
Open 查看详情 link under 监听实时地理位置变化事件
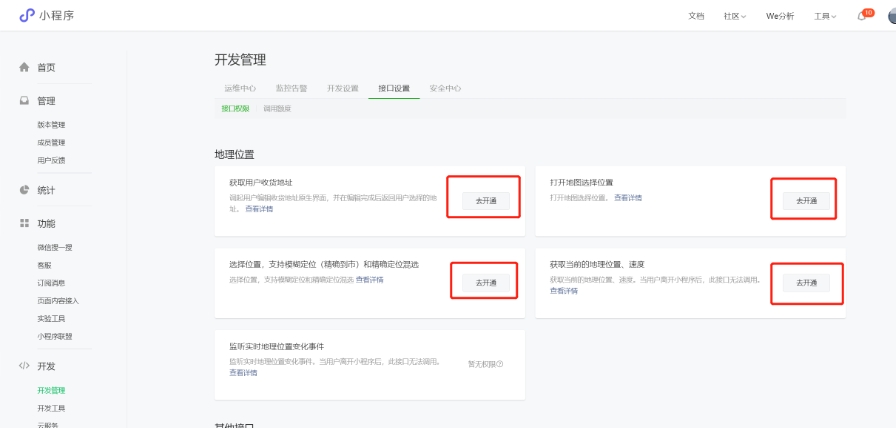click(x=243, y=373)
